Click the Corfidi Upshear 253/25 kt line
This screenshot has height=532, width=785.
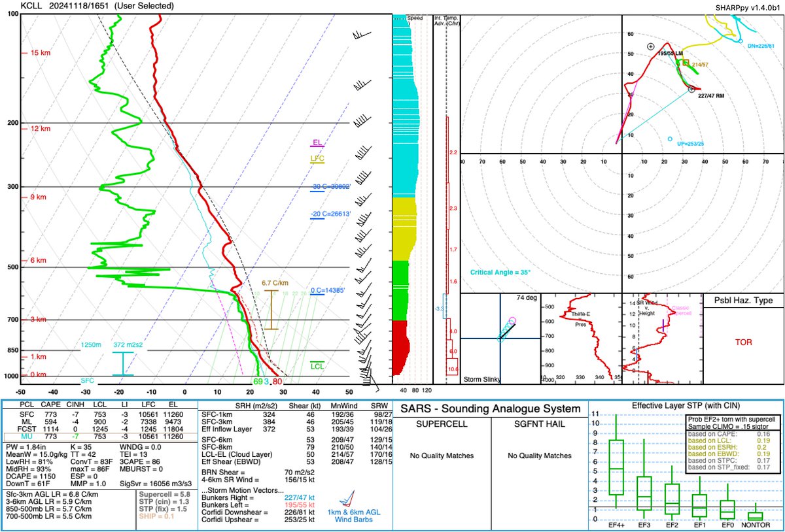[x=260, y=519]
